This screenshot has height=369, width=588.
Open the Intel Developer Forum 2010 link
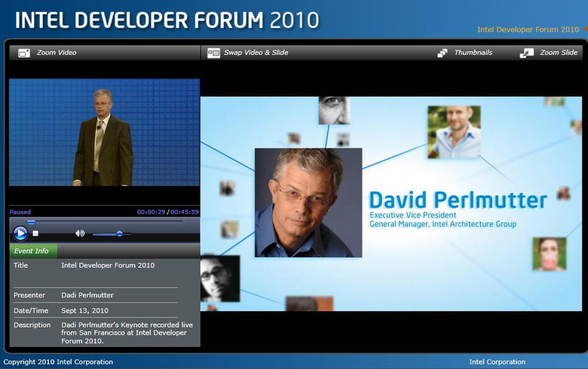(528, 29)
